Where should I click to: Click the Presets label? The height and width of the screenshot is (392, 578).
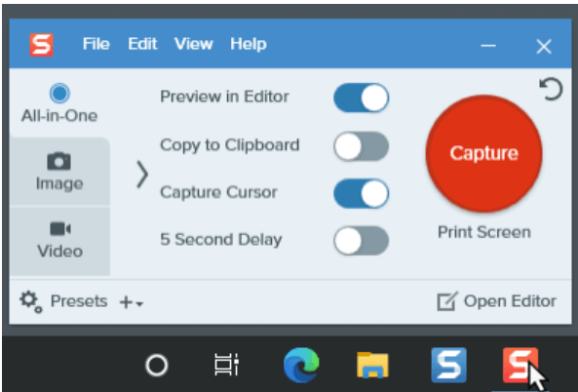tap(79, 301)
